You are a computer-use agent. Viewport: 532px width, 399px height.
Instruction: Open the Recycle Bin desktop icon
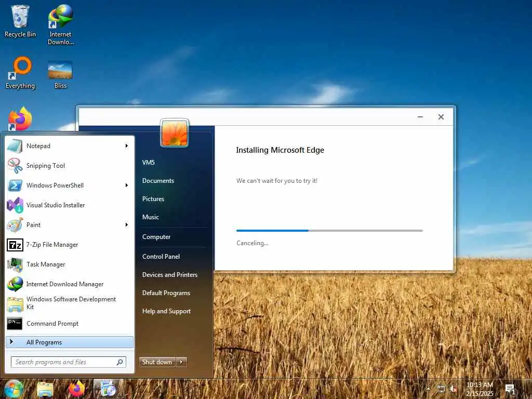pos(20,21)
